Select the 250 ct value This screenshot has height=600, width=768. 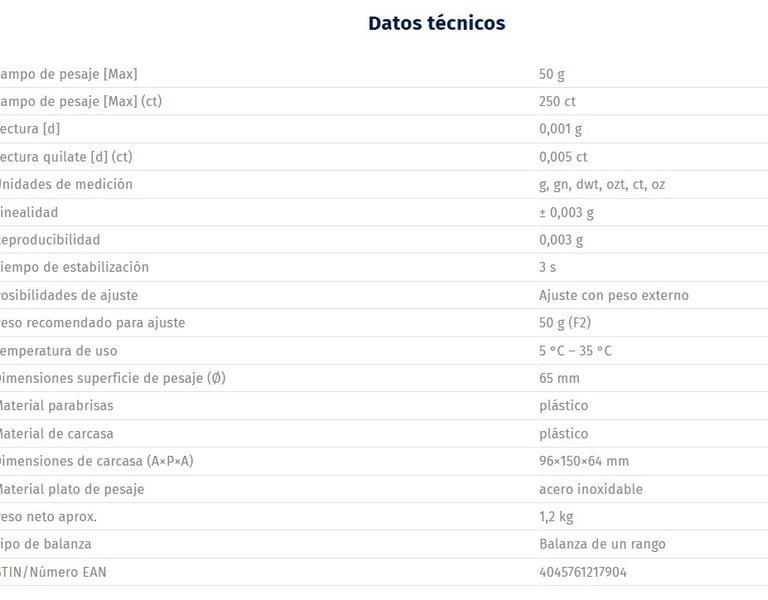[x=557, y=101]
